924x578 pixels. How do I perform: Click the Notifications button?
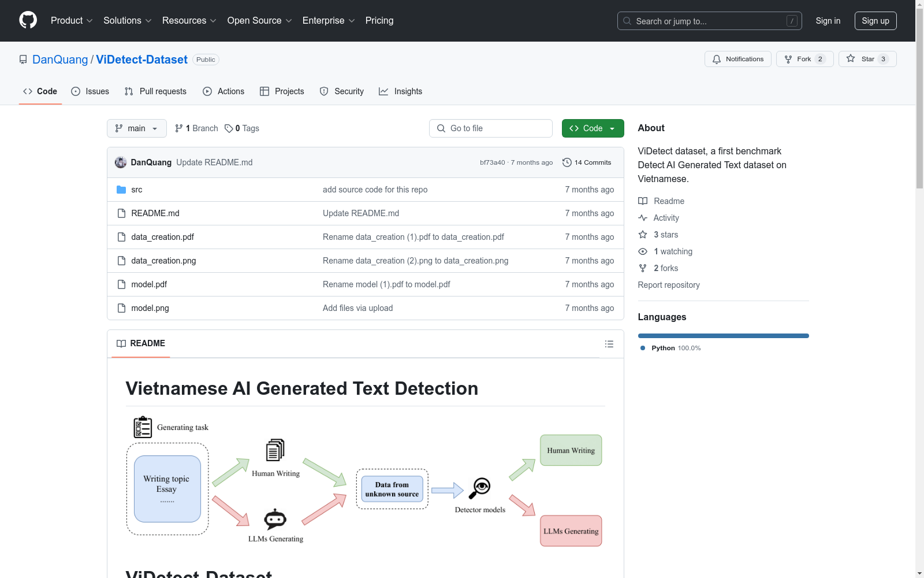coord(738,59)
